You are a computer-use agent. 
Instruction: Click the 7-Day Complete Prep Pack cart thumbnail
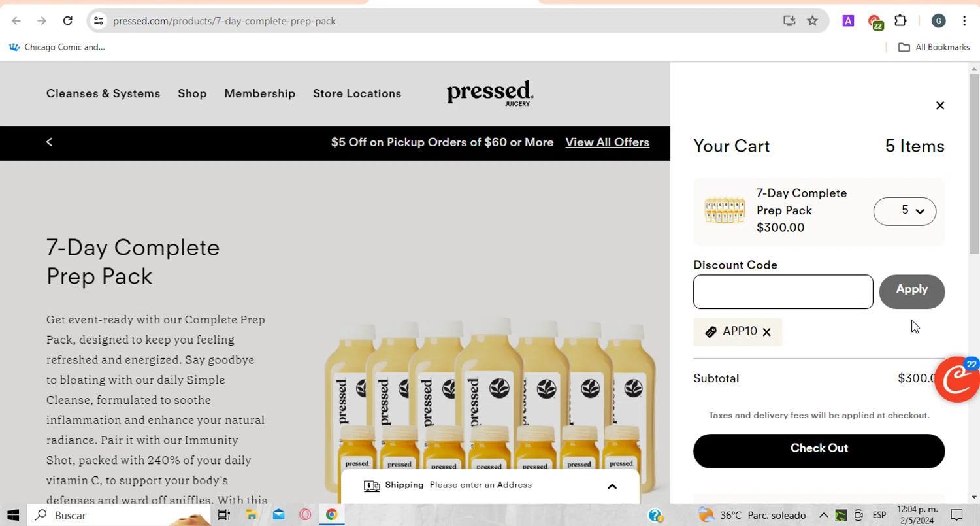[725, 211]
